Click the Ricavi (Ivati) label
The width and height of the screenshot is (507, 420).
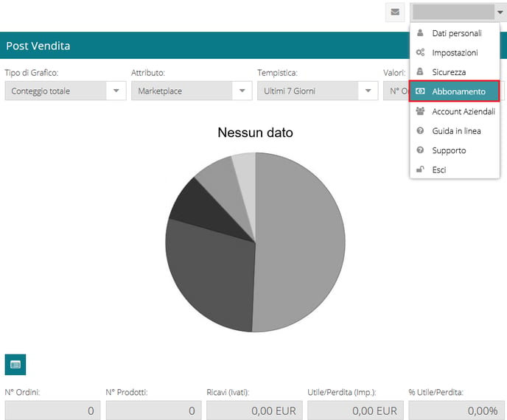[x=228, y=392]
